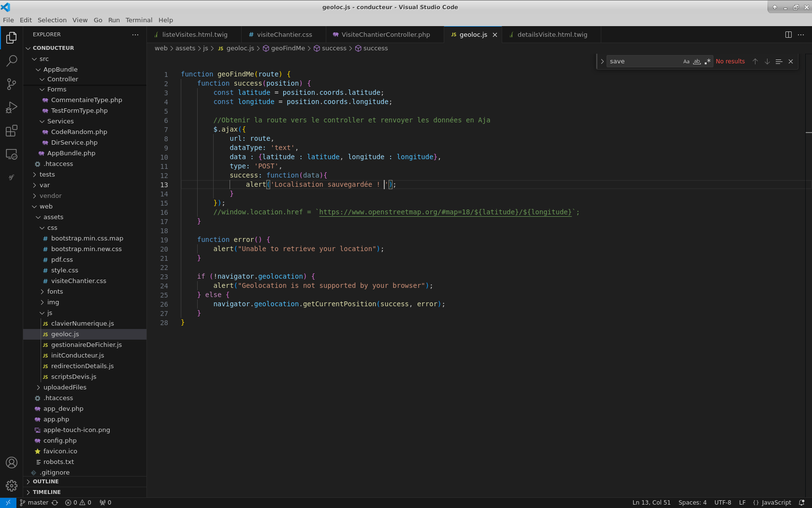Open the scriptsDevis.js file
Screen dimensions: 812x508
click(73, 377)
